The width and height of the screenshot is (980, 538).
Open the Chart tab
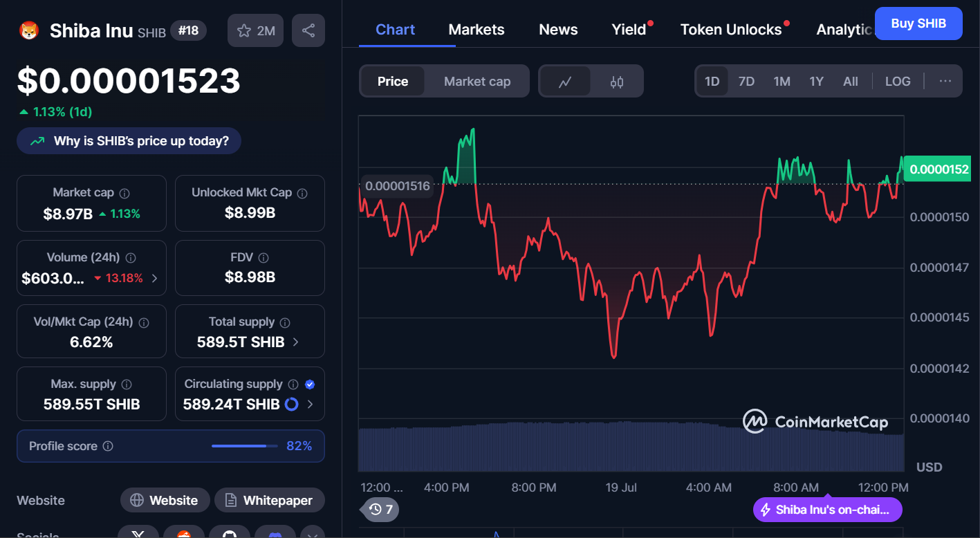point(396,30)
